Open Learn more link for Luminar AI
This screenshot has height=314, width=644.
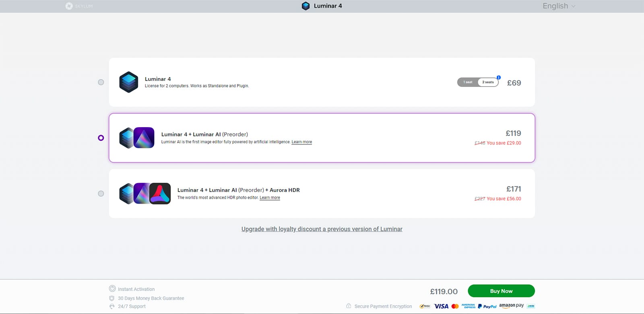[302, 142]
